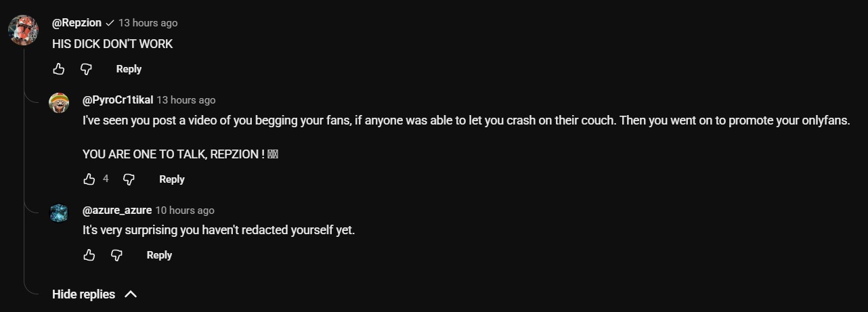
Task: Open the @Repzion channel name link
Action: point(77,23)
